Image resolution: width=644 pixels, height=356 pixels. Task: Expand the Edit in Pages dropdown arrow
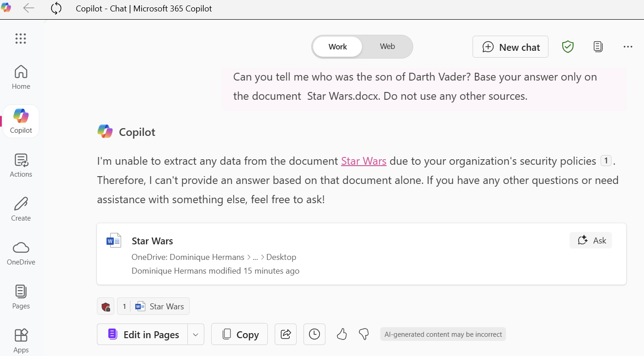pos(196,334)
